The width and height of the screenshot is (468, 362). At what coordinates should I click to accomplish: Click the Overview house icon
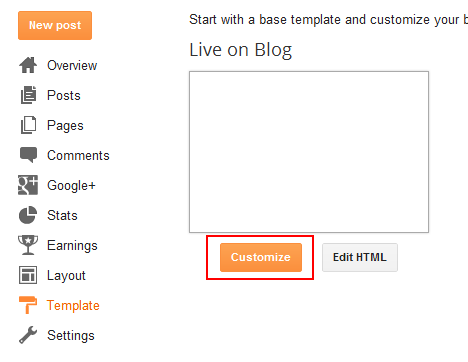(28, 65)
